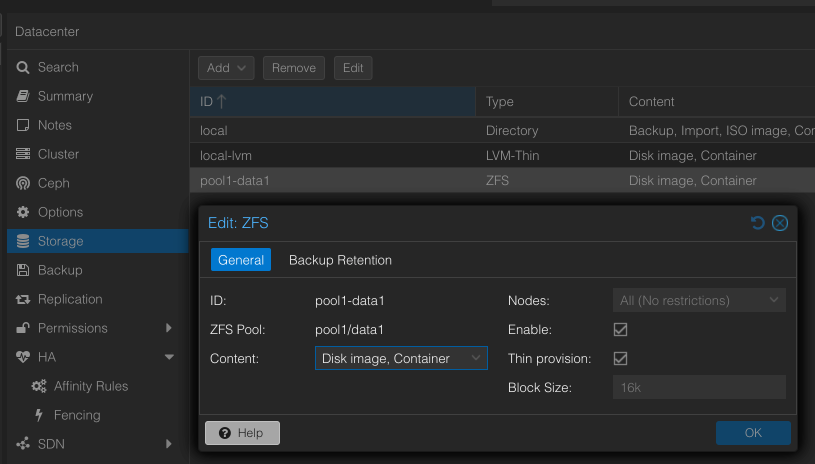
Task: Open the Replication menu item
Action: pyautogui.click(x=98, y=299)
